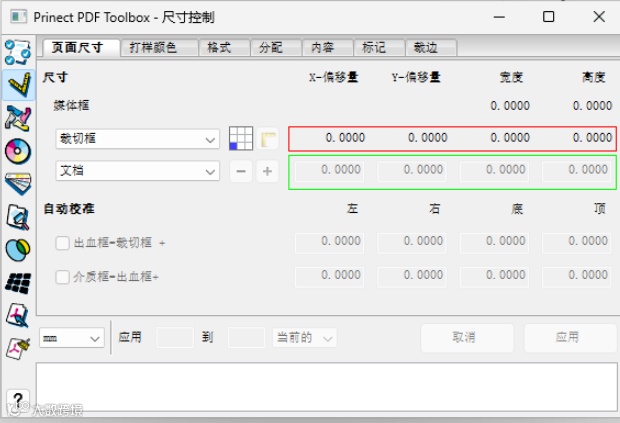Click 底 field in 介质框=出血框 row
The image size is (620, 423).
494,276
